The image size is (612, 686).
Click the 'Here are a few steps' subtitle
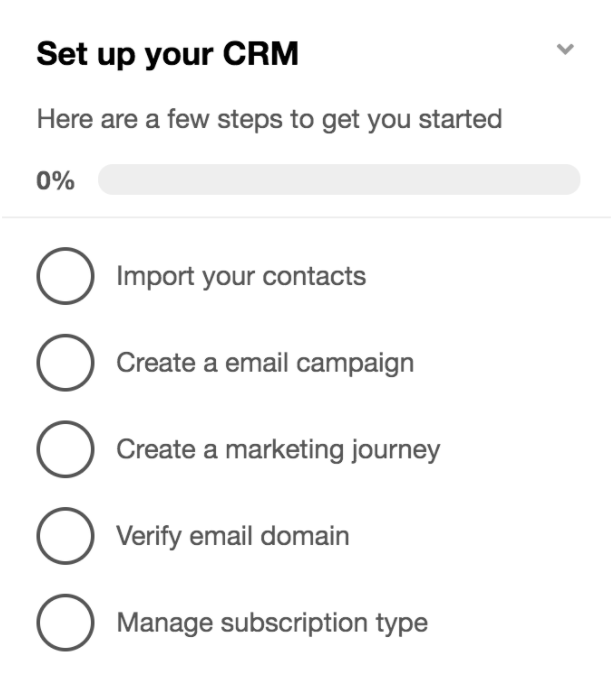(269, 120)
